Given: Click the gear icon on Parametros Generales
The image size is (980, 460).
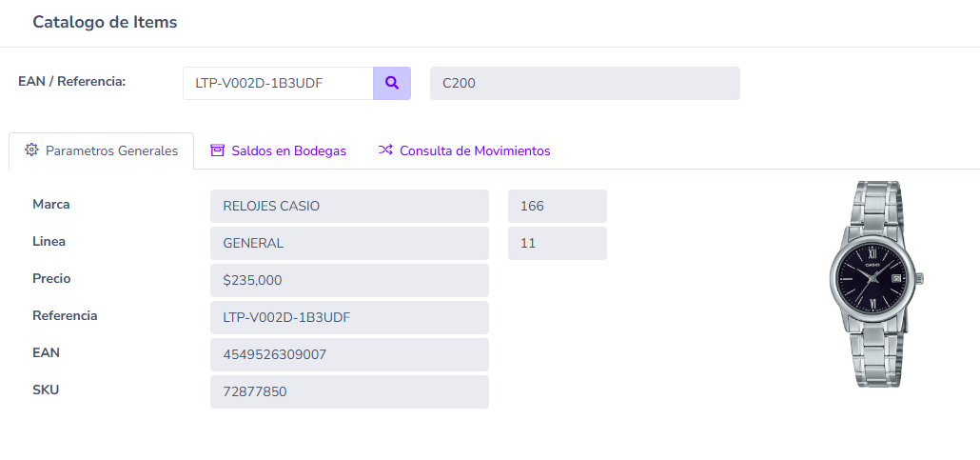Looking at the screenshot, I should pyautogui.click(x=31, y=150).
